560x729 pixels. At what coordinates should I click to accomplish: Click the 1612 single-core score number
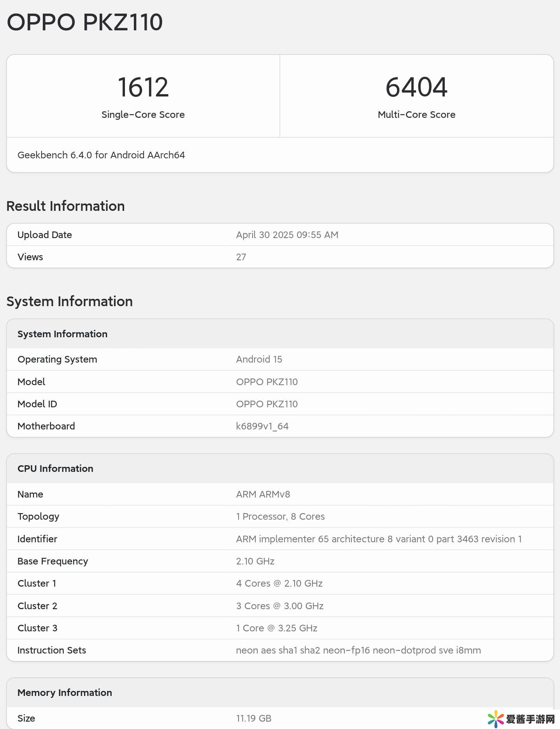(143, 87)
